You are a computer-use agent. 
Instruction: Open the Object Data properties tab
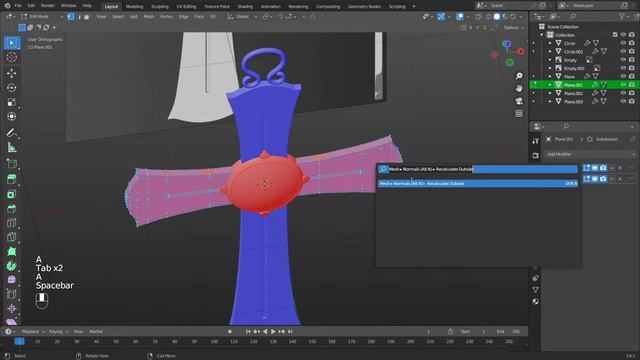[536, 289]
